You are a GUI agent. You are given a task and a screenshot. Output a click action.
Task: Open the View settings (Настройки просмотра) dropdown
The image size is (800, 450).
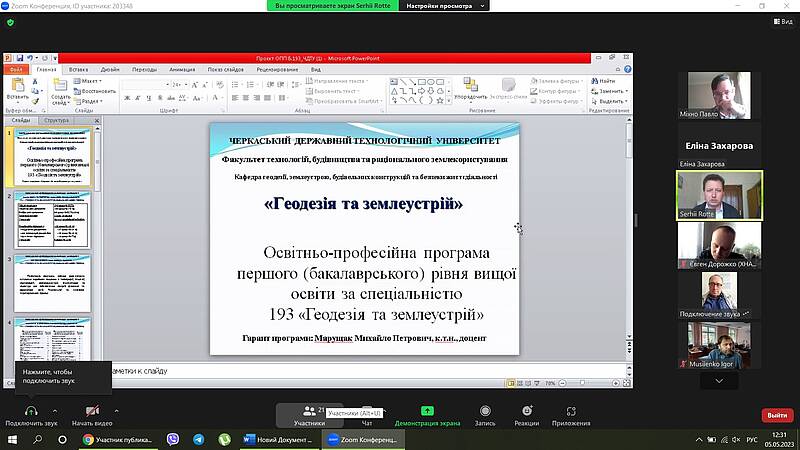click(445, 6)
